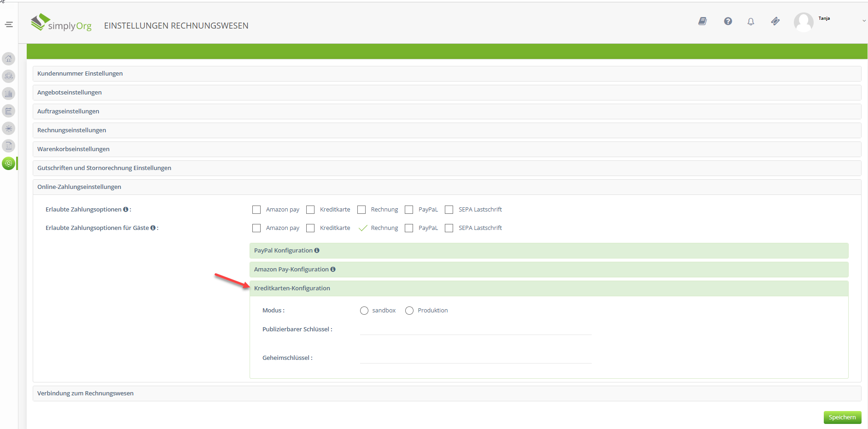Click the ticket icon in the header
The image size is (868, 429).
tap(775, 21)
